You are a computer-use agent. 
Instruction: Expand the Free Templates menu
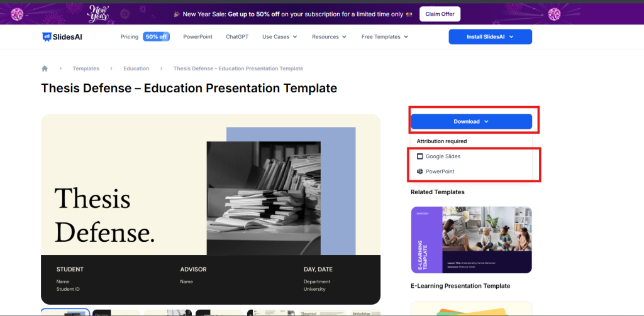(384, 37)
